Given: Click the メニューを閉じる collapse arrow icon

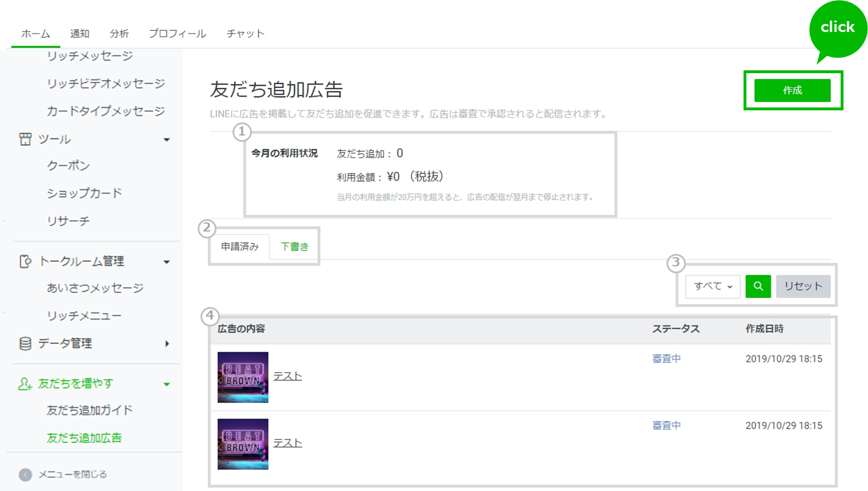Looking at the screenshot, I should click(x=24, y=474).
